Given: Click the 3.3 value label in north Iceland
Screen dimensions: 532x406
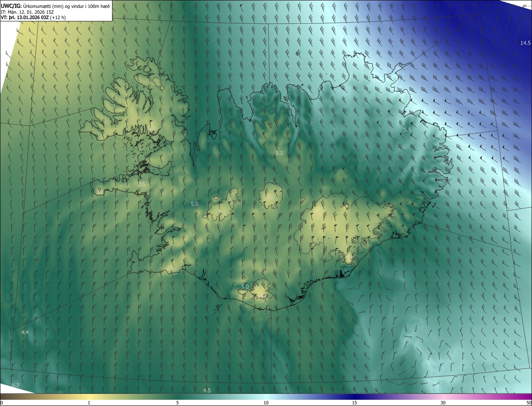Looking at the screenshot, I should coord(279,153).
